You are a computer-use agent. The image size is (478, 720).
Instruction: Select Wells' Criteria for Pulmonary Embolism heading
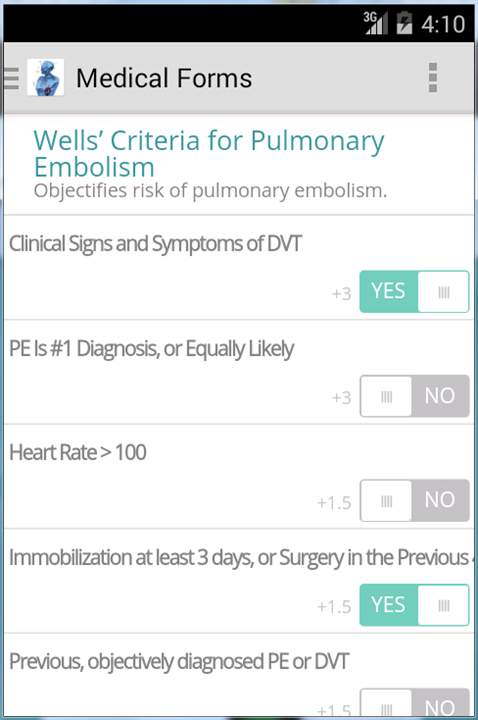[x=209, y=153]
